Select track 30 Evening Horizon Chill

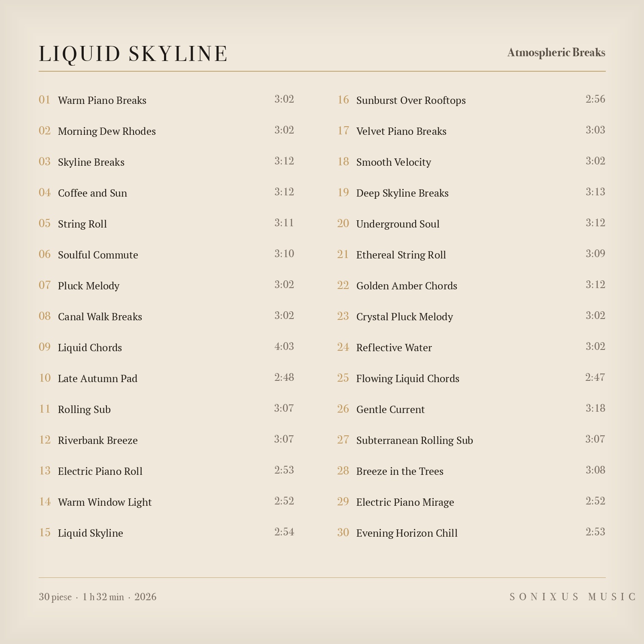click(x=471, y=532)
